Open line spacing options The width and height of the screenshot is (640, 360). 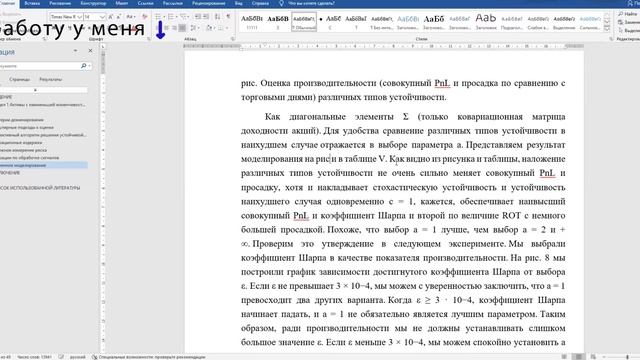point(195,28)
